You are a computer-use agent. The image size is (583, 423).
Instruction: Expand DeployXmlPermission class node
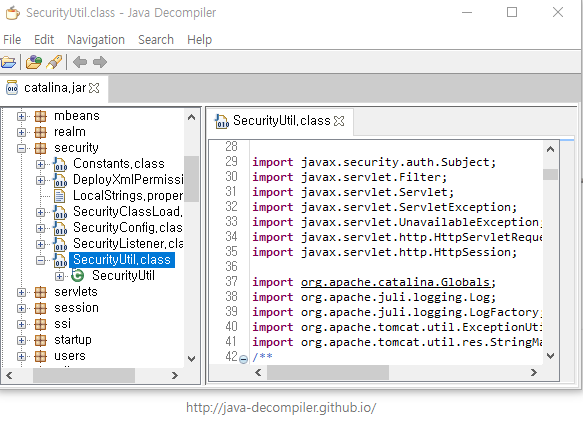[41, 180]
